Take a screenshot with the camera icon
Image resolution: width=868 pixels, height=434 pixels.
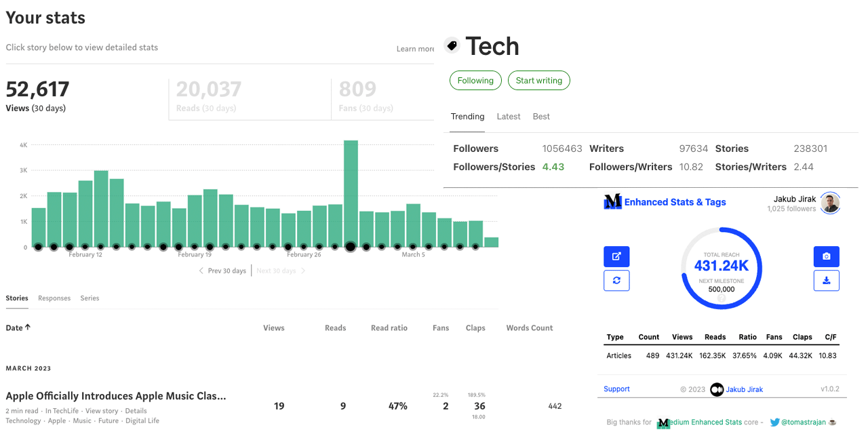[826, 256]
